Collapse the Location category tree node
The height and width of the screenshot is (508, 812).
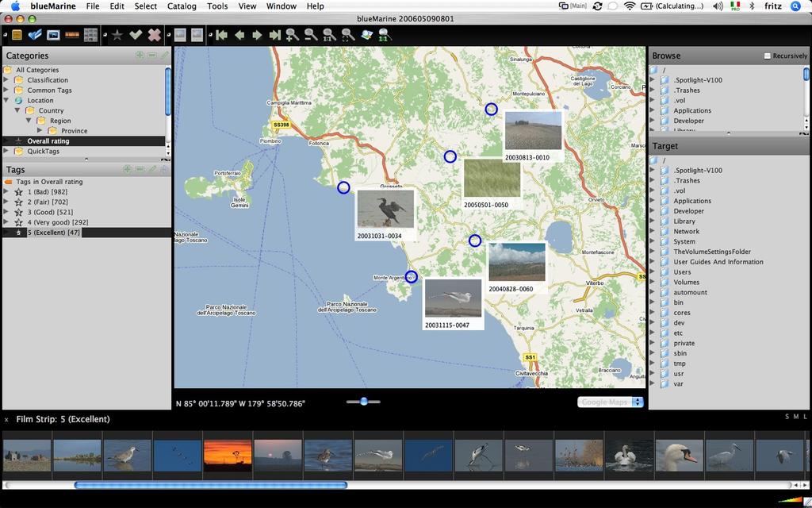point(6,101)
